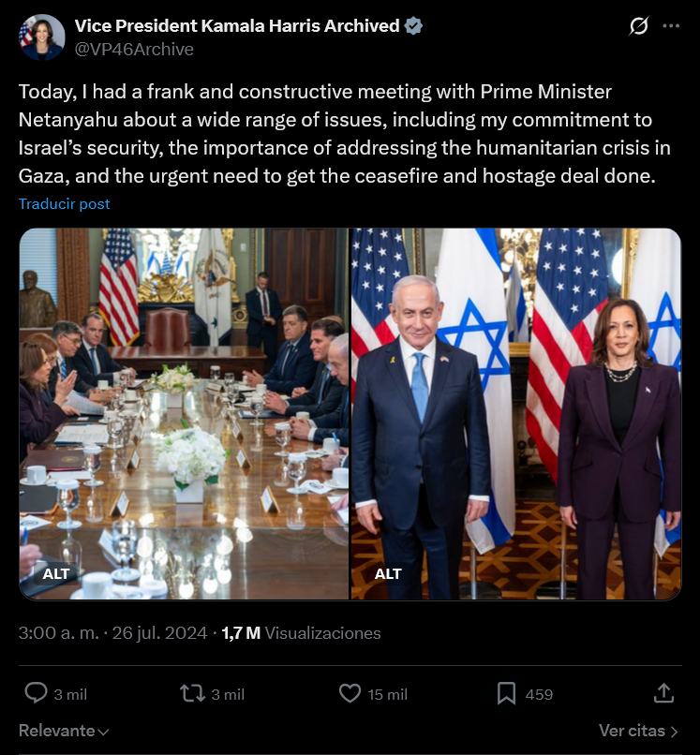Click Traducir post link
This screenshot has width=700, height=755.
(x=64, y=203)
